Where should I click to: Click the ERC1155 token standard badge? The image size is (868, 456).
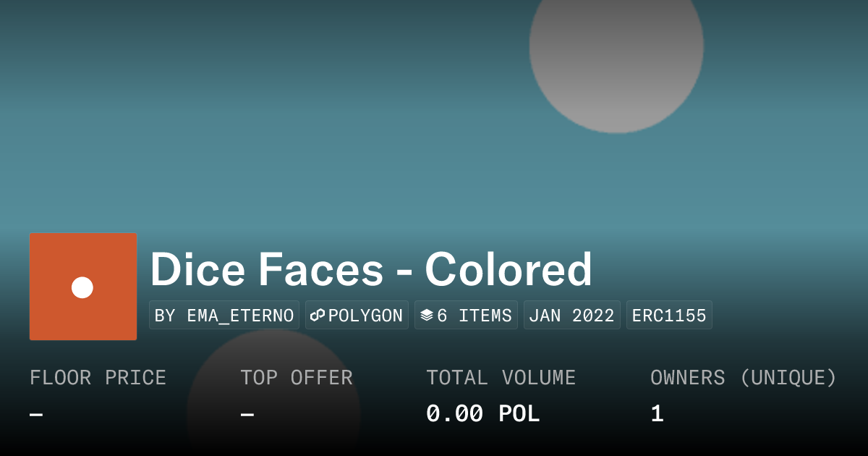point(669,316)
